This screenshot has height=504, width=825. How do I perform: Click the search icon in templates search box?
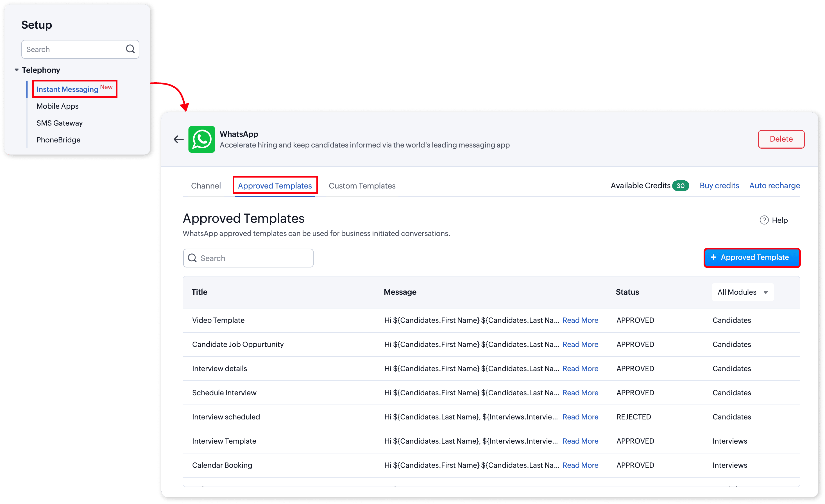point(192,258)
